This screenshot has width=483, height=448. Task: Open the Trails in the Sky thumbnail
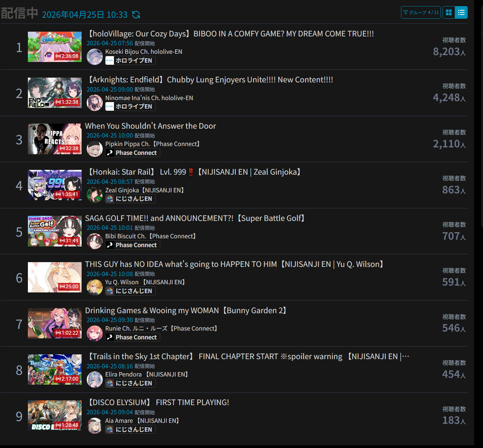55,369
